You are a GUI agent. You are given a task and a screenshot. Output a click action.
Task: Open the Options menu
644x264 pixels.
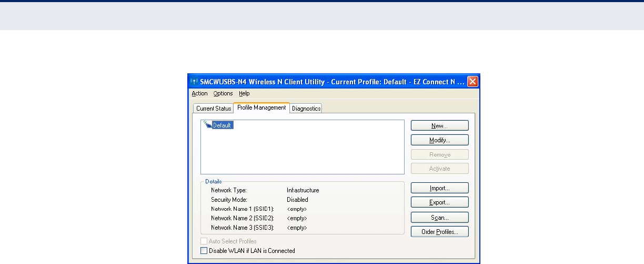click(223, 93)
